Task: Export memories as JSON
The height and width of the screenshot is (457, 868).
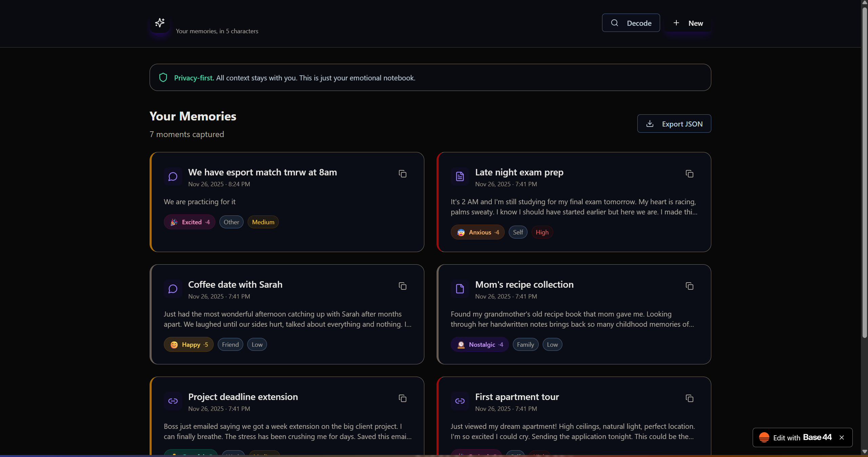Action: point(674,124)
